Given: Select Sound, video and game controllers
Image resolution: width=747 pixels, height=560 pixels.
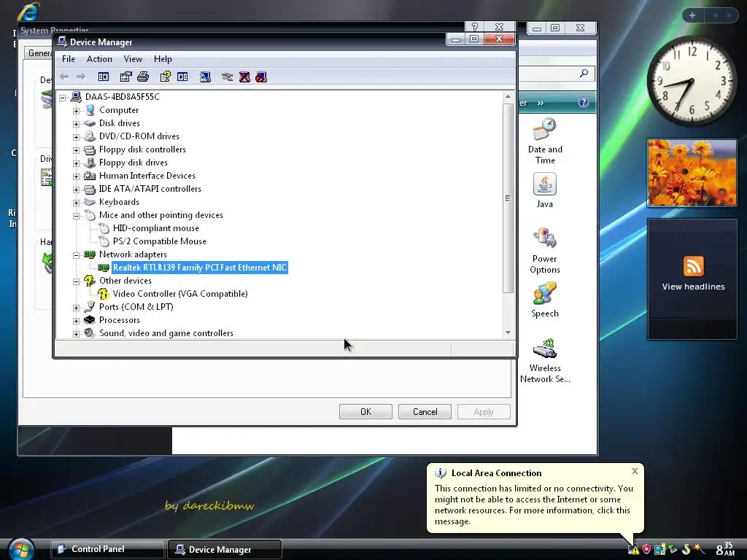Looking at the screenshot, I should 166,333.
